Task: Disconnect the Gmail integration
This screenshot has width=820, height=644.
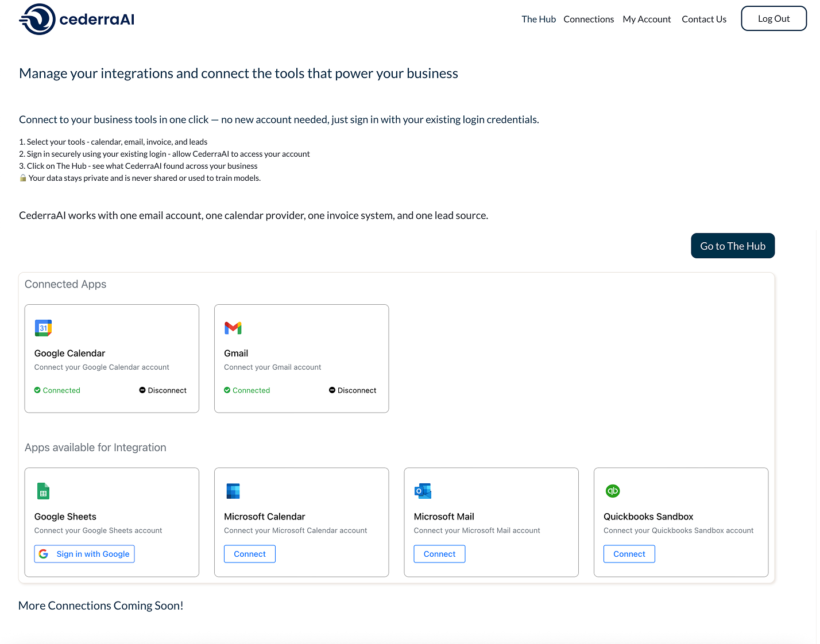Action: [x=353, y=390]
